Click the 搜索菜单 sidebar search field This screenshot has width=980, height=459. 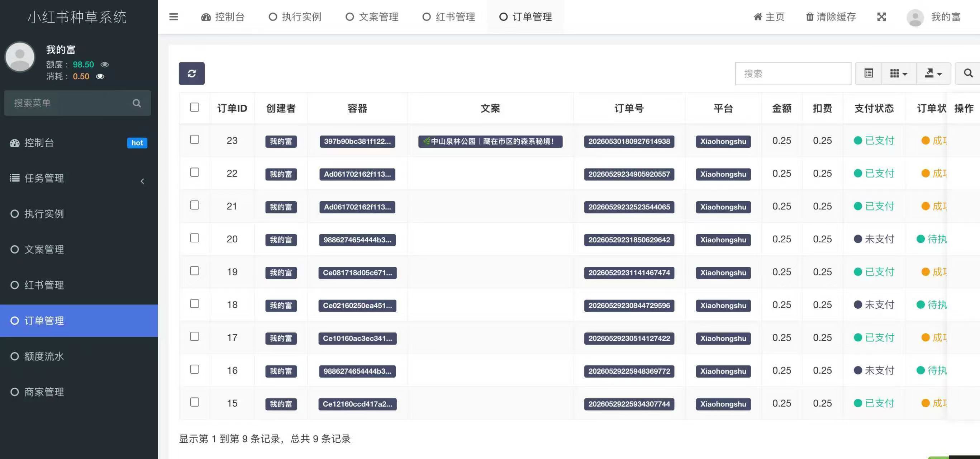pos(77,103)
